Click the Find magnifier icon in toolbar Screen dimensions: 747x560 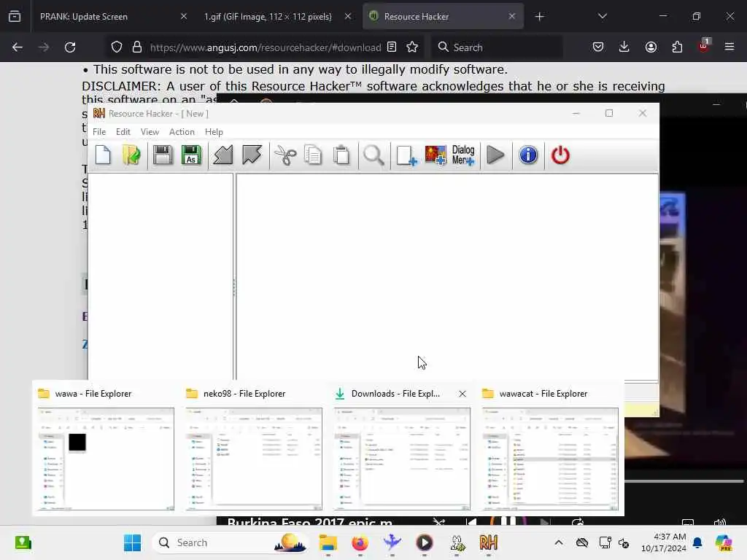(373, 155)
